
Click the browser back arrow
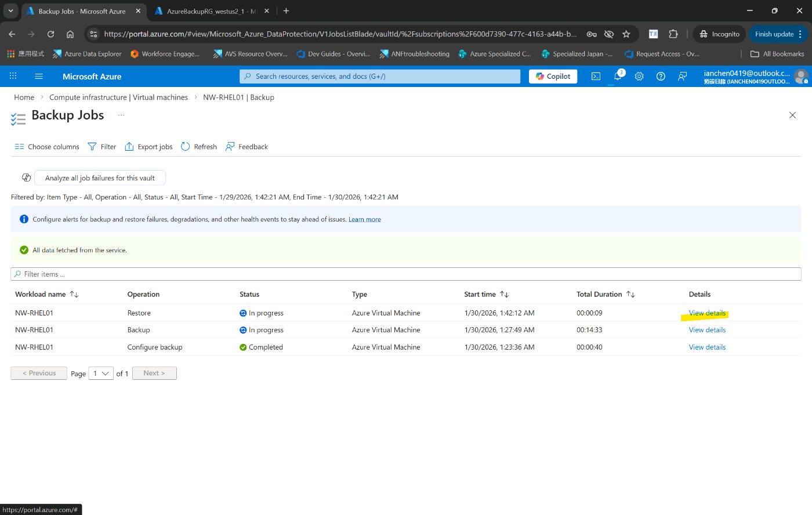coord(12,34)
